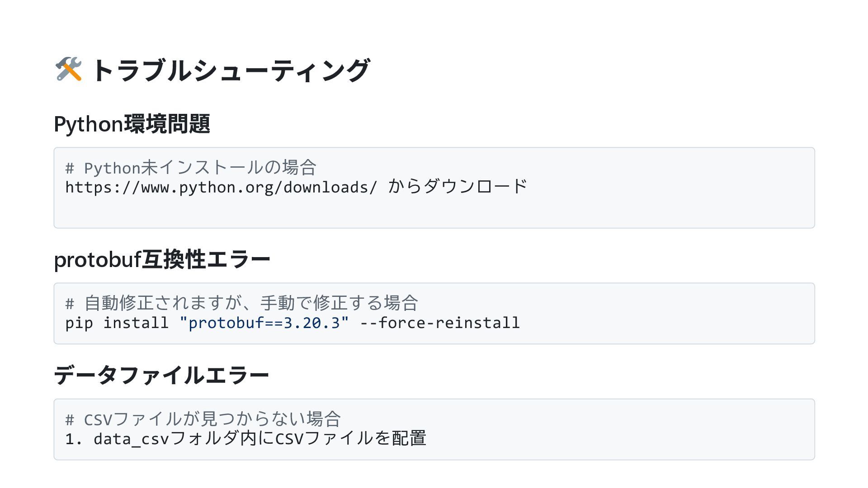Click inside the protobuf code block
Viewport: 868px width, 488px height.
pyautogui.click(x=434, y=313)
